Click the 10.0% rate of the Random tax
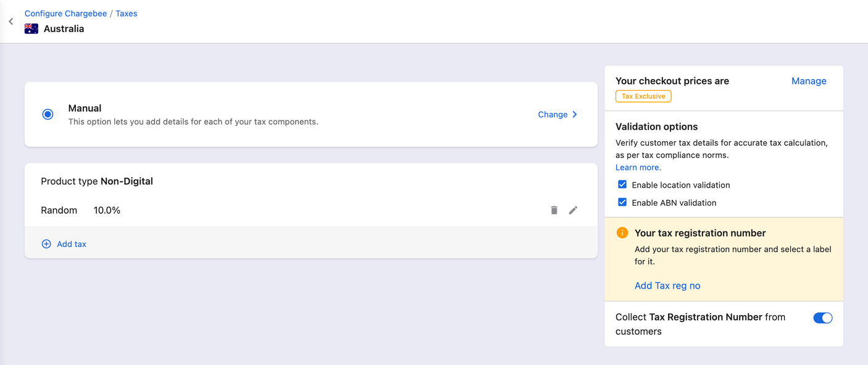This screenshot has height=365, width=868. pyautogui.click(x=107, y=211)
